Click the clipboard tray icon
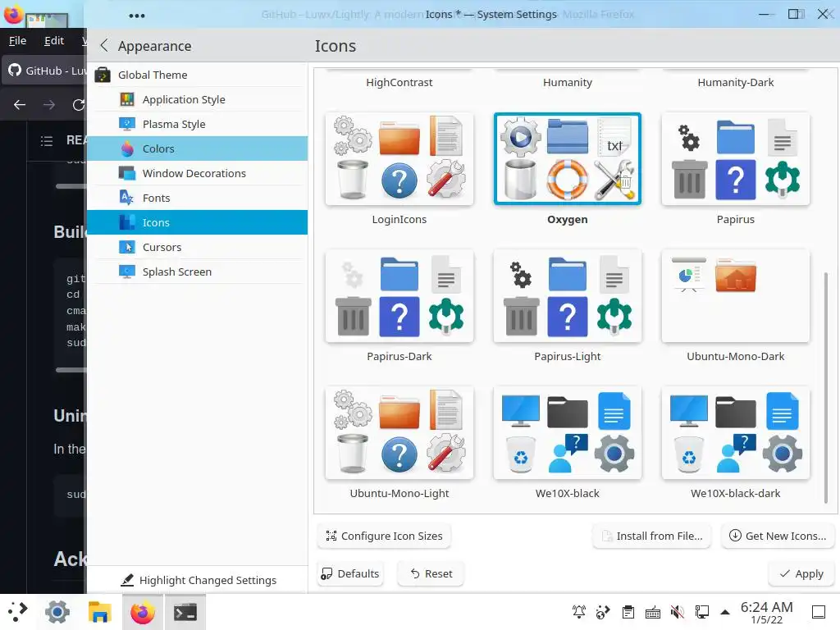The width and height of the screenshot is (840, 630). point(628,612)
